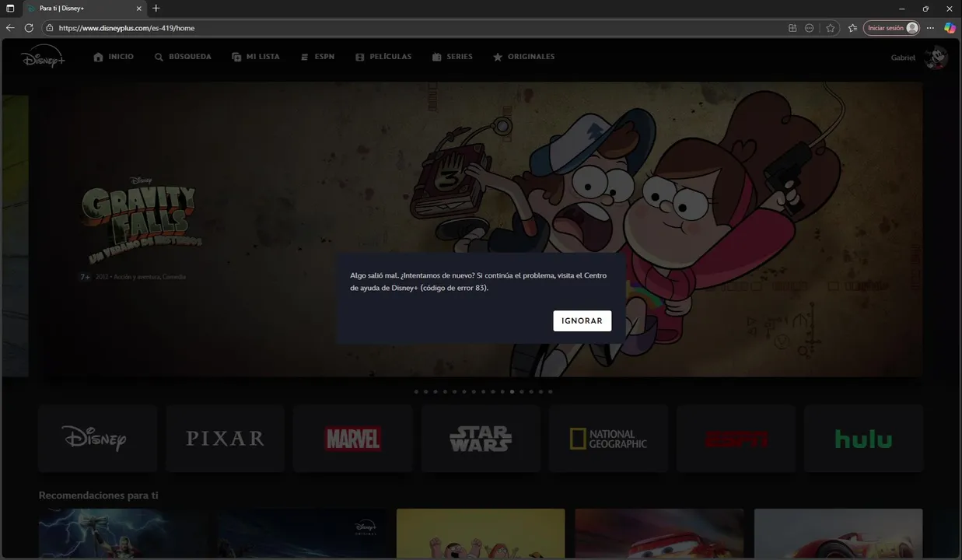Open the apps icon in the address bar

(792, 28)
